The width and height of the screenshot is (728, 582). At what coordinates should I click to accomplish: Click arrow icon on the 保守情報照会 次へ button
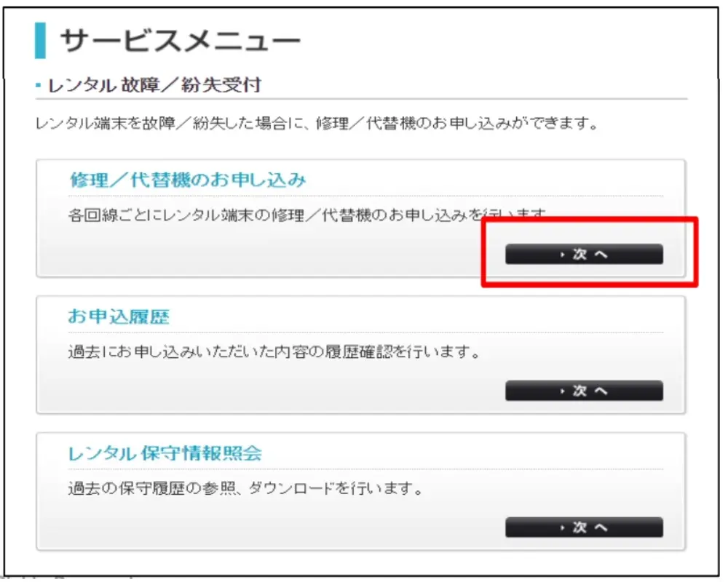pos(562,527)
